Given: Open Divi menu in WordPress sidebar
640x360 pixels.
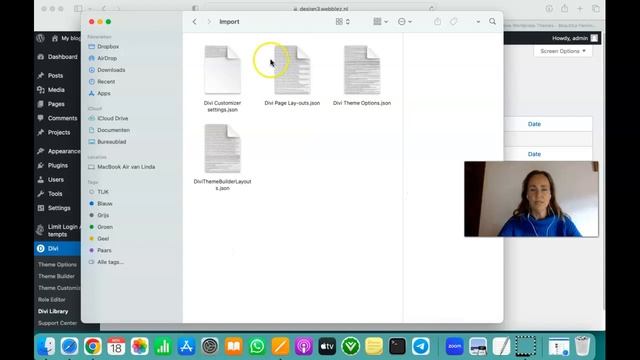Looking at the screenshot, I should pos(58,249).
